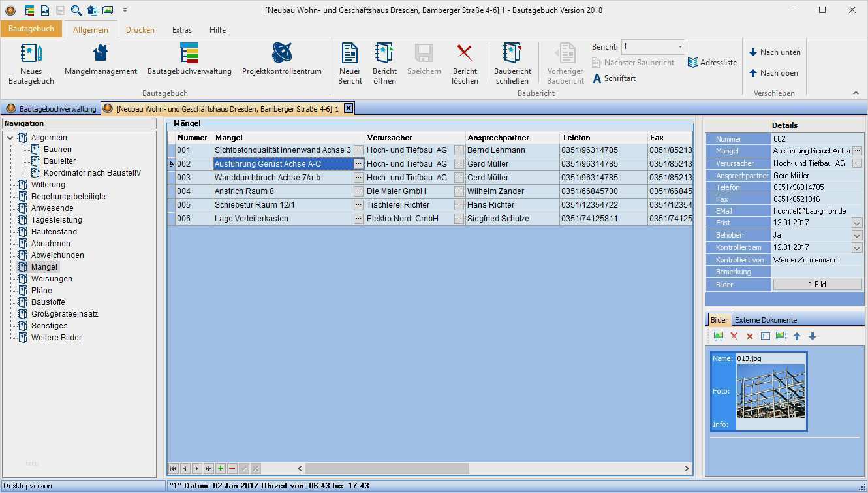Create a new report with Neuer Bericht
This screenshot has width=868, height=493.
click(350, 63)
